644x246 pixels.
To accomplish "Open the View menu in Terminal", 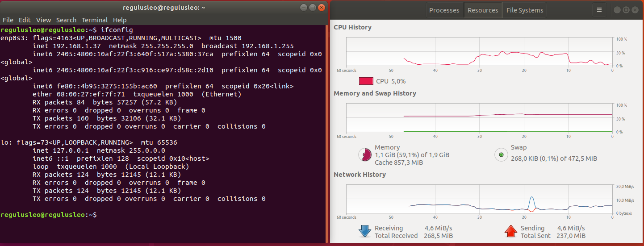I will 44,20.
